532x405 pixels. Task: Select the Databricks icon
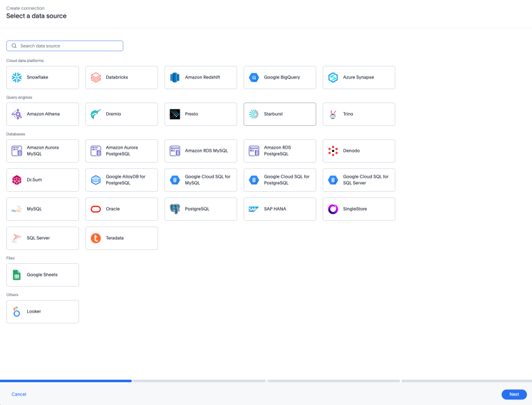tap(96, 77)
